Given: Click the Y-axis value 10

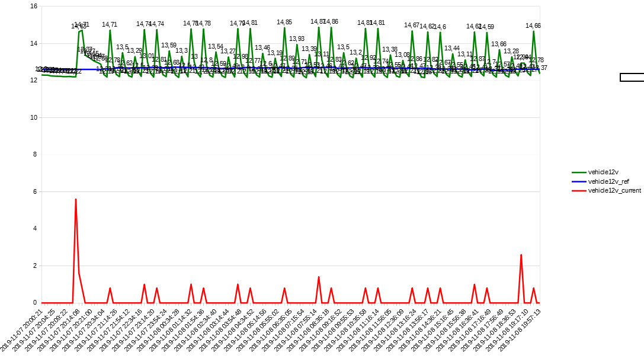Looking at the screenshot, I should [x=34, y=117].
